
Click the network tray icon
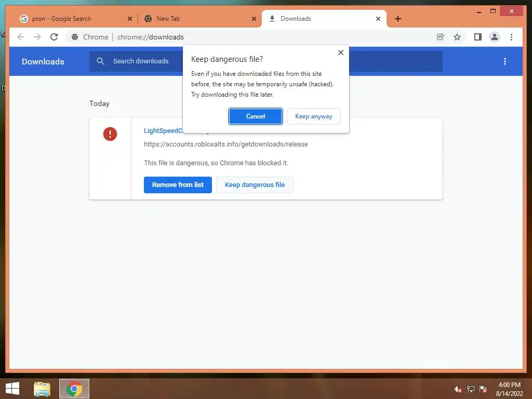click(471, 389)
